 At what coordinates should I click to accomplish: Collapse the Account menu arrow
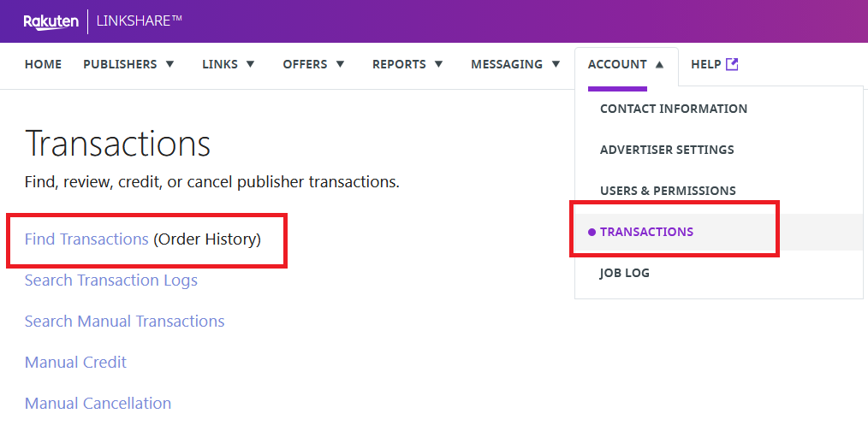pos(659,64)
